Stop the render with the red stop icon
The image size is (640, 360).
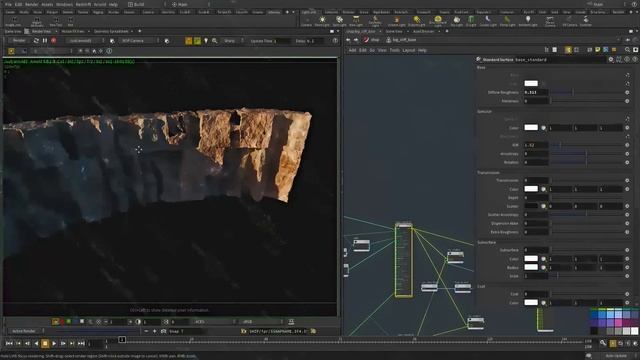pyautogui.click(x=53, y=41)
